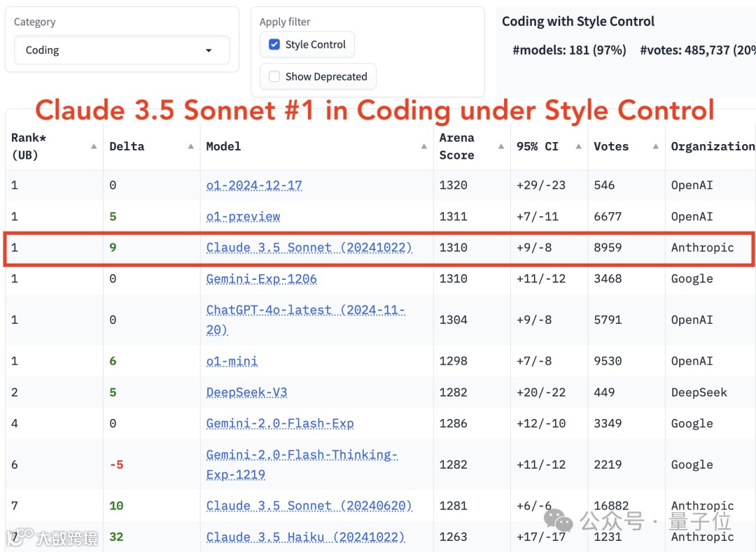Select the CI cell +29/-23

[541, 185]
